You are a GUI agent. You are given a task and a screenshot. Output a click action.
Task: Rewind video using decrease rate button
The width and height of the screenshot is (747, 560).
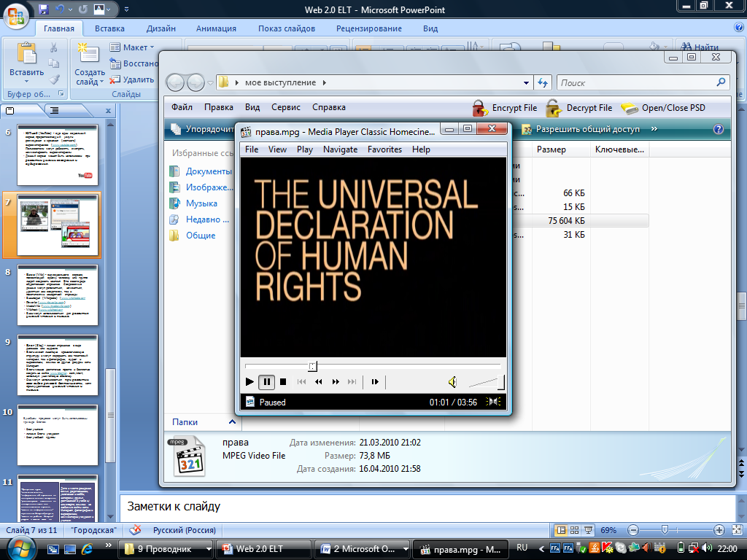click(x=318, y=381)
